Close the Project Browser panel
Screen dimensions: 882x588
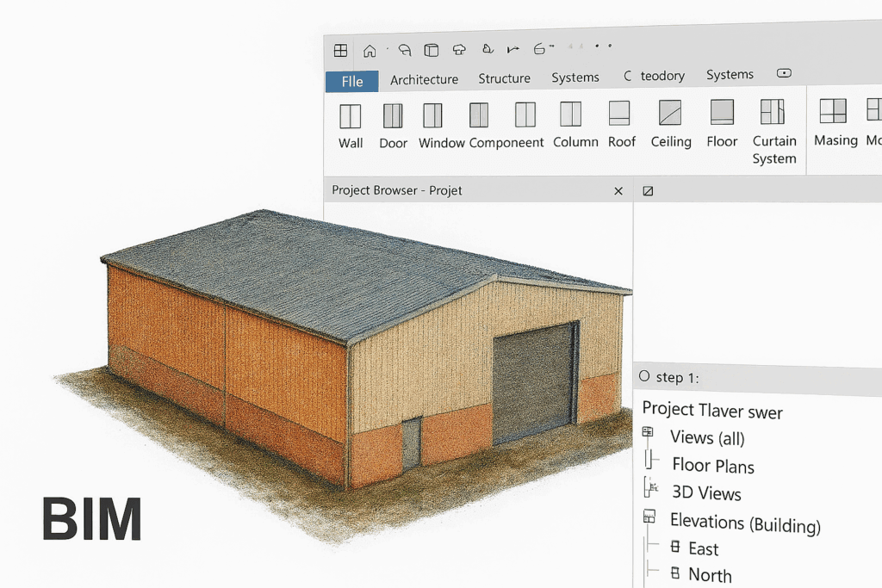pyautogui.click(x=618, y=191)
